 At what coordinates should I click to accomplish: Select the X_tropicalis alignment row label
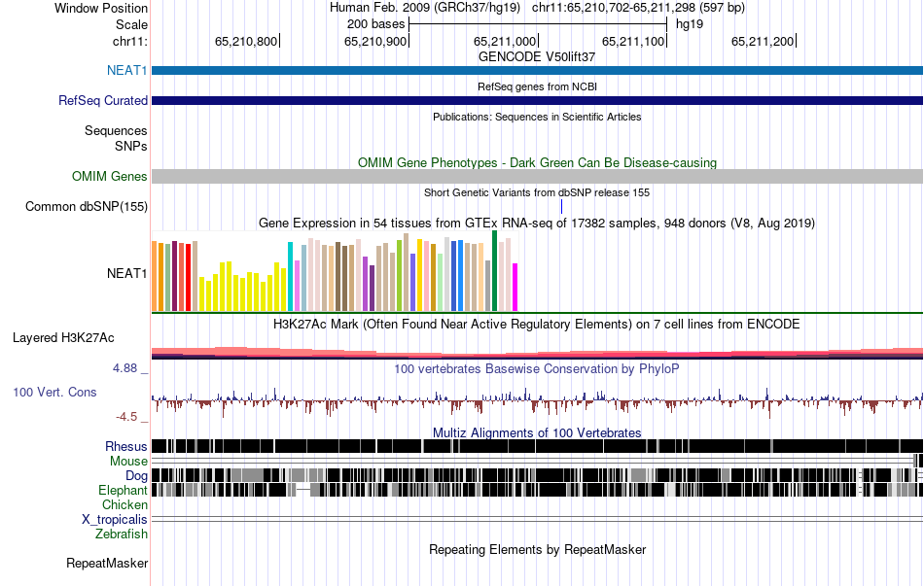click(115, 520)
